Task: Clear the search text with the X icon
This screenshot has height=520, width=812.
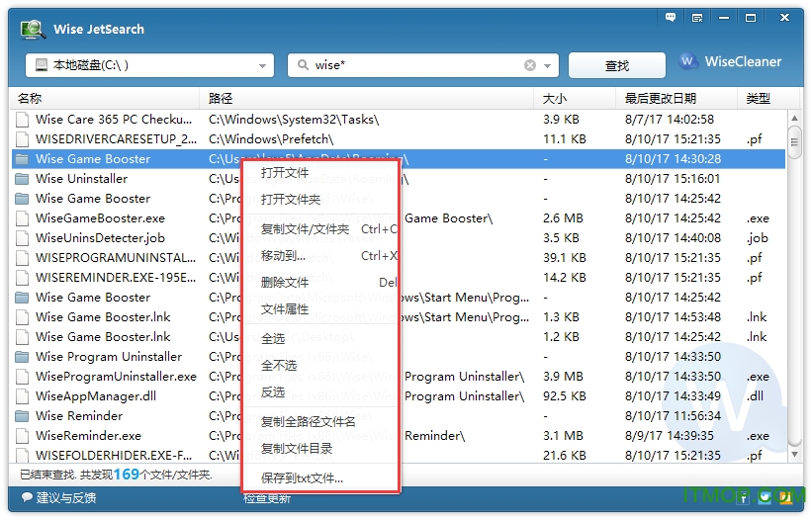Action: (x=530, y=65)
